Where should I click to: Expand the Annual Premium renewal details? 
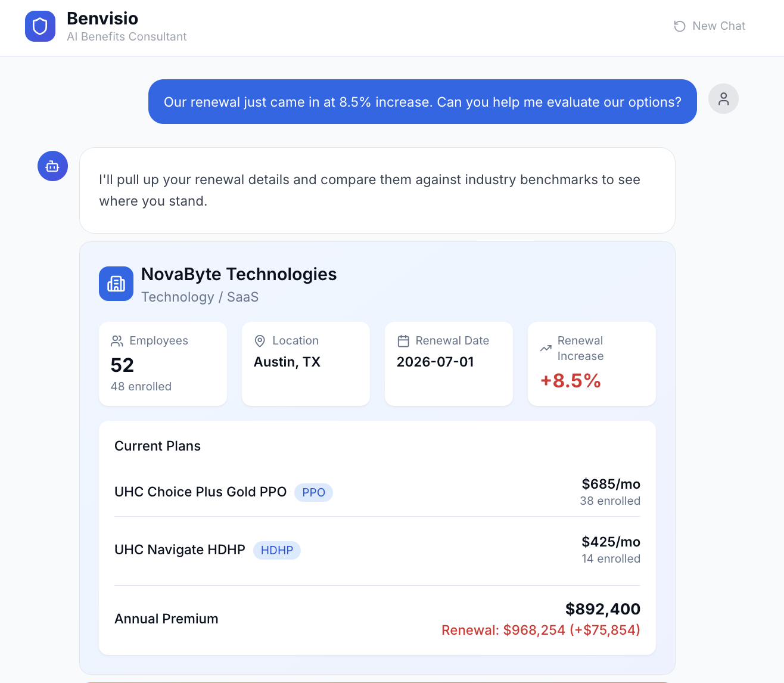166,619
